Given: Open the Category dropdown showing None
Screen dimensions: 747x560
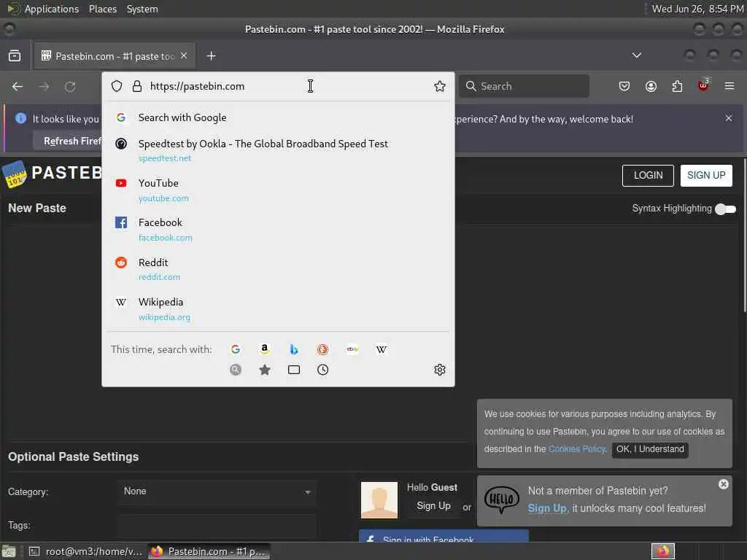Looking at the screenshot, I should click(x=217, y=491).
